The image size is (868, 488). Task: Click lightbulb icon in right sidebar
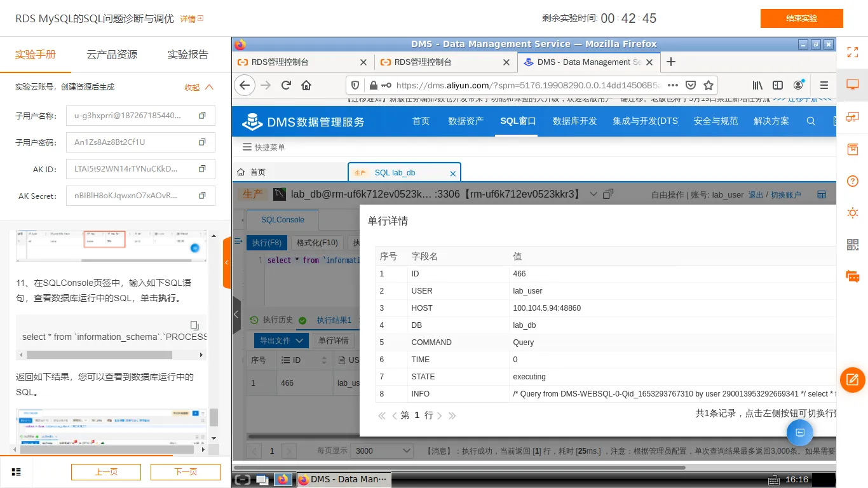coord(853,213)
